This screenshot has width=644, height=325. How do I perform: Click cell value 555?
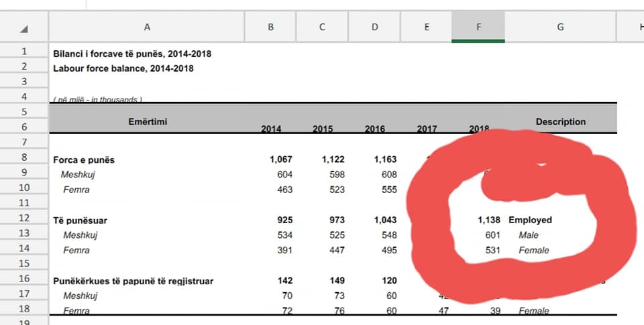pos(389,190)
